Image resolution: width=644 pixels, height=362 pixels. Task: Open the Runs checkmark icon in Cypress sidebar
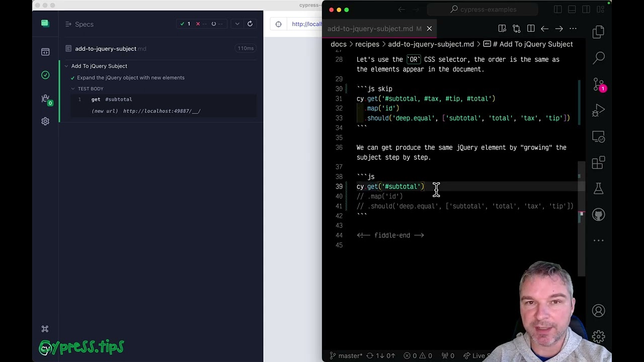tap(45, 75)
